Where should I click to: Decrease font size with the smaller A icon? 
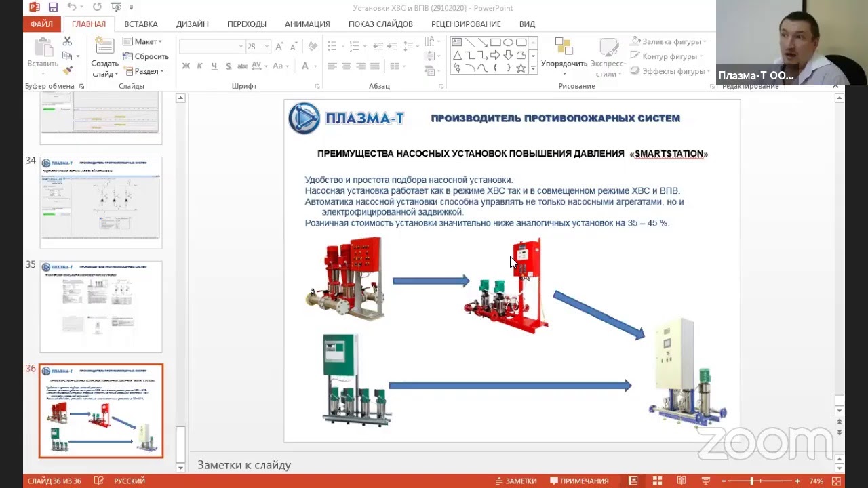(x=293, y=47)
